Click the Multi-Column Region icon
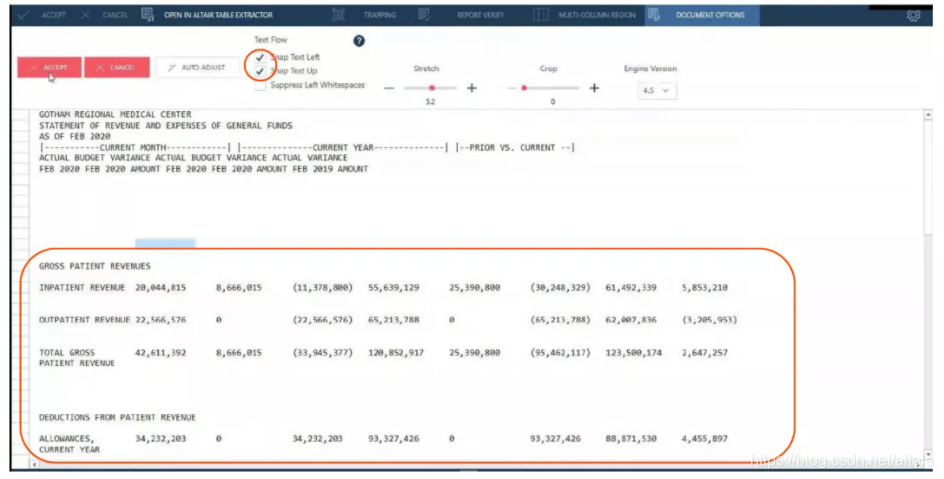Screen dimensions: 944x479 click(541, 15)
